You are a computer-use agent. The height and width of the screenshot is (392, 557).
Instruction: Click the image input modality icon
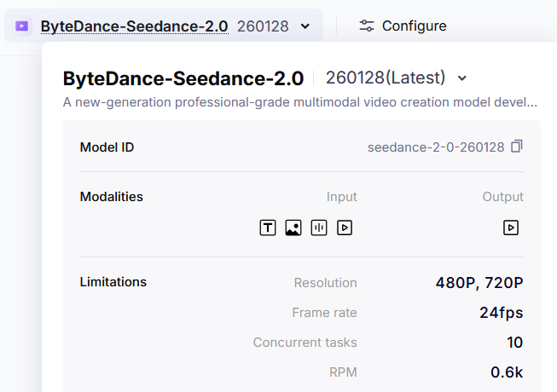[293, 228]
